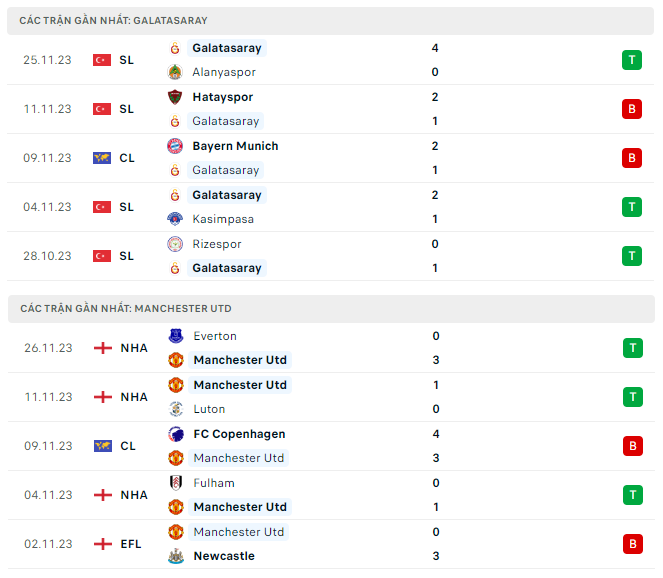Viewport: 663px width, 578px height.
Task: Click the Everton club badge
Action: point(175,336)
